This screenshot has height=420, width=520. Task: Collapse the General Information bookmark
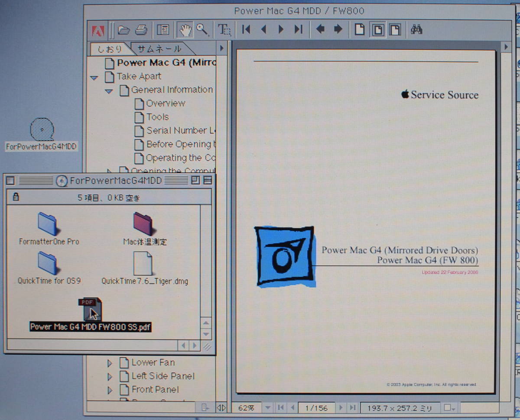109,91
